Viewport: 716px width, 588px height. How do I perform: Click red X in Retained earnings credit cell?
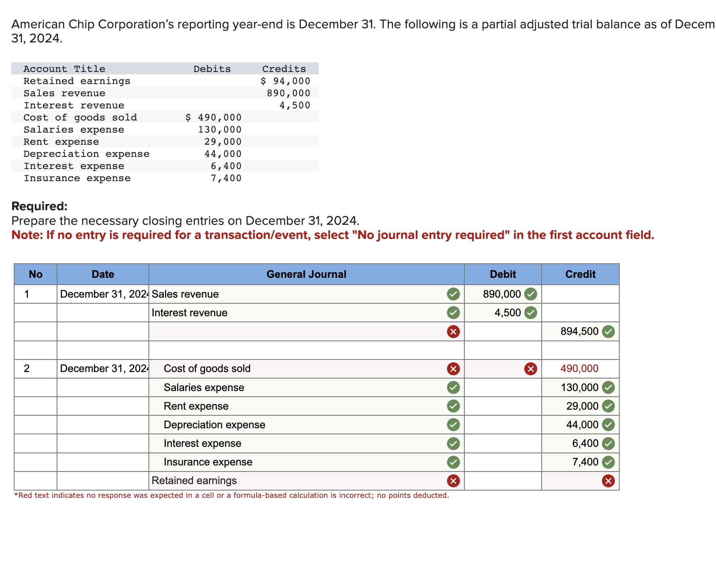608,481
